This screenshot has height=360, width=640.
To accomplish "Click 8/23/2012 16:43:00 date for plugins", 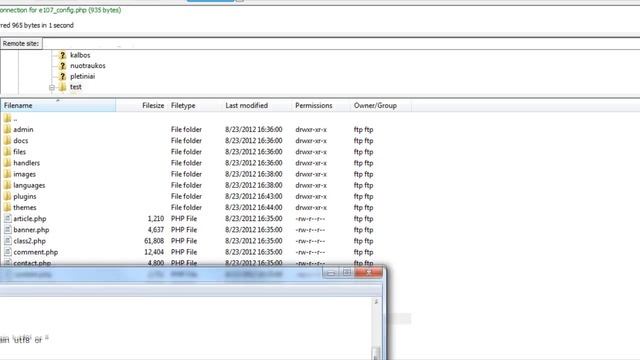I will pos(253,196).
